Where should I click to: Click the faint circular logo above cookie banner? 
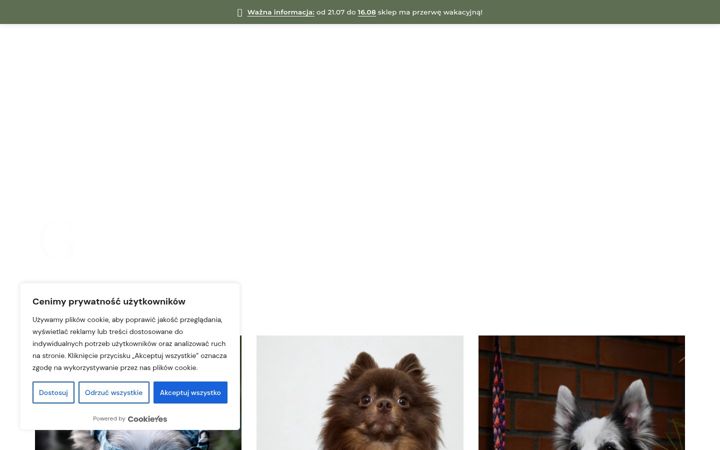pos(57,239)
